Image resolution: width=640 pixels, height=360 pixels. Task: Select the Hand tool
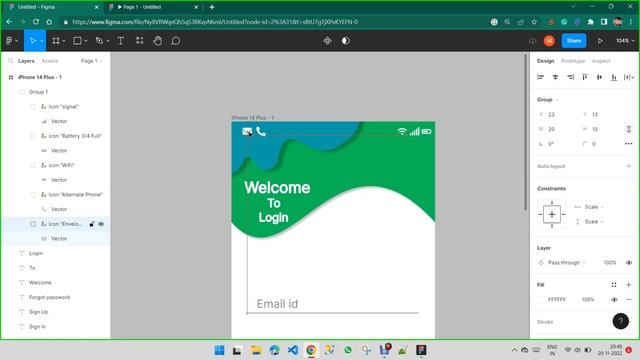coord(158,41)
